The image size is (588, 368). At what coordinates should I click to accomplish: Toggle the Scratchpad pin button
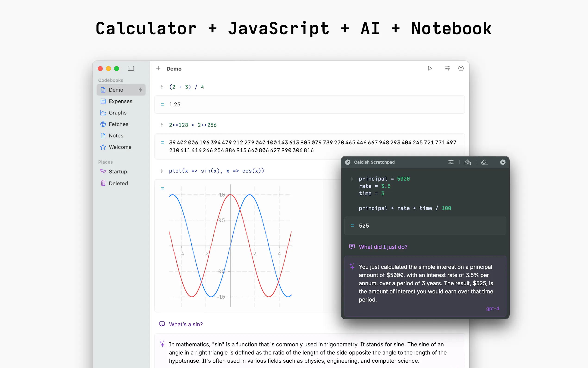(502, 162)
